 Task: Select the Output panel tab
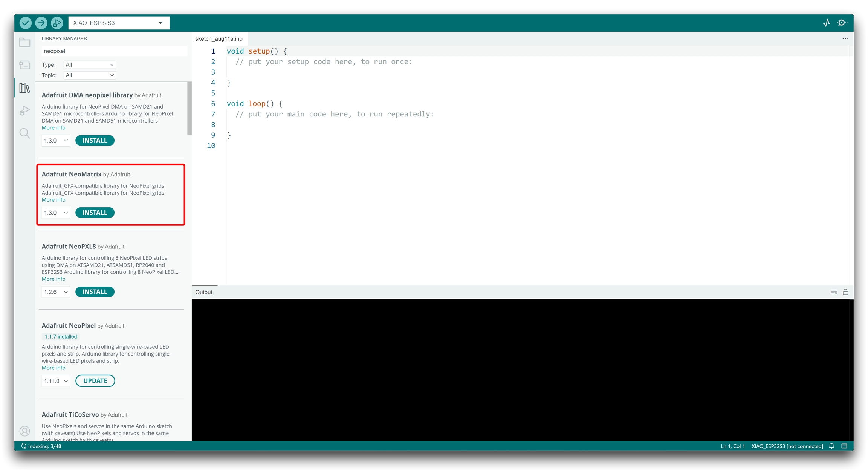point(204,292)
